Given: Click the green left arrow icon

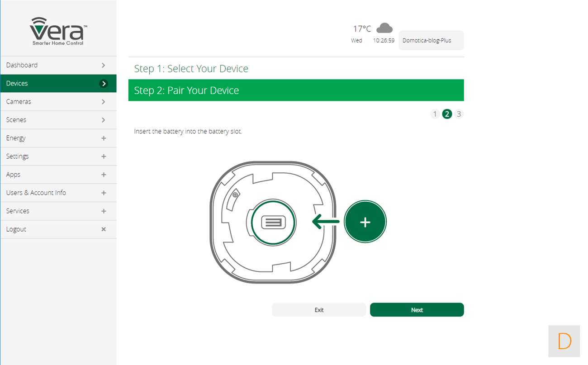Looking at the screenshot, I should (x=326, y=222).
